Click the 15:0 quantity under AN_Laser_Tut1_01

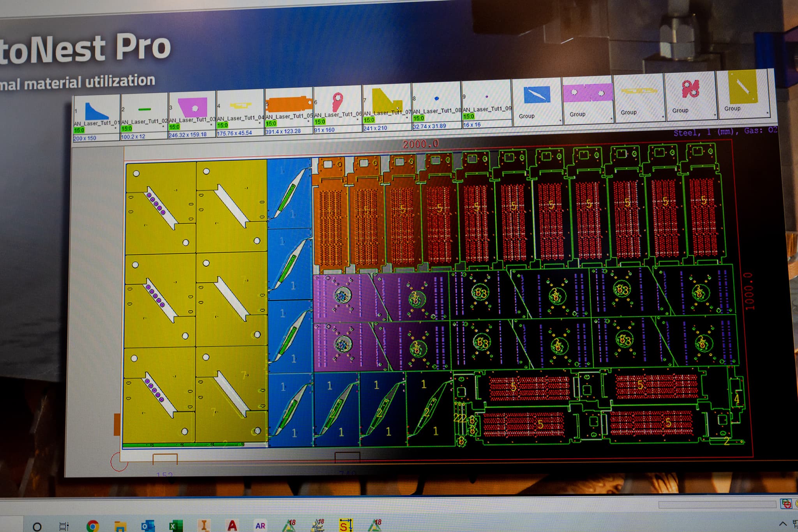(79, 130)
